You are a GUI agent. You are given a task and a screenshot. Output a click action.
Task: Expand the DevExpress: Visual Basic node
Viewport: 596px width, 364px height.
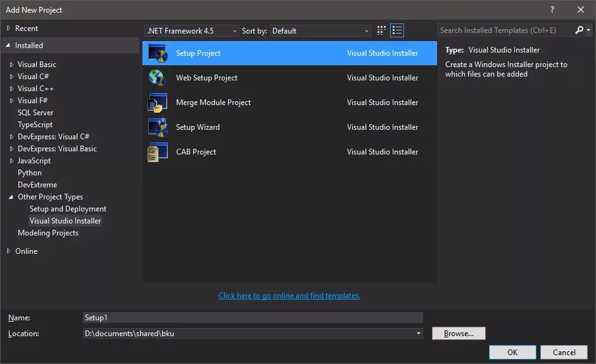(12, 149)
